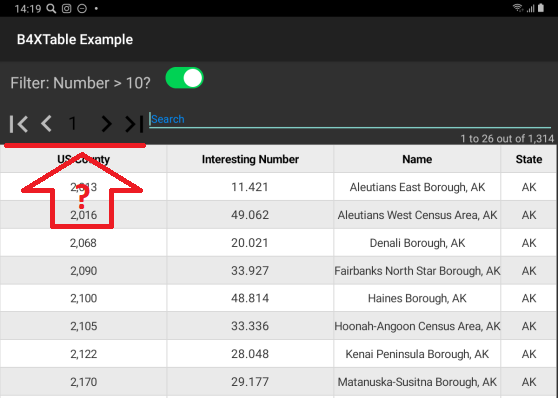Tap the 33.927 number cell
558x398 pixels.
tap(250, 271)
